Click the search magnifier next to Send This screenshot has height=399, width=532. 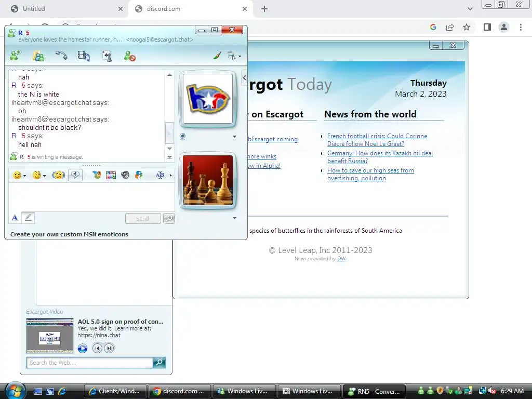(x=169, y=218)
